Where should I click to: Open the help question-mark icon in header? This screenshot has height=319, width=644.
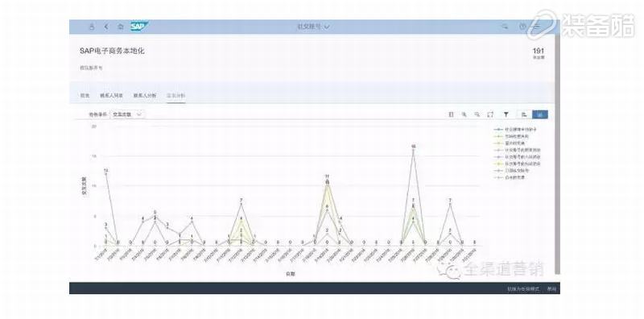[522, 27]
